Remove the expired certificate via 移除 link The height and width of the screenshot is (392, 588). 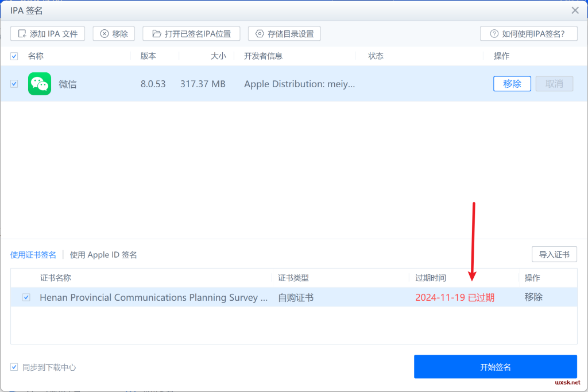click(x=533, y=297)
